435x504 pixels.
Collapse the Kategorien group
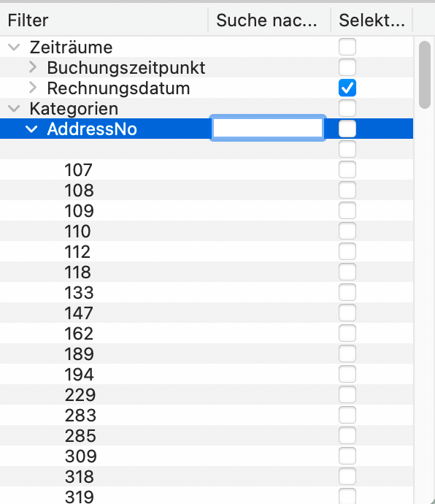pos(14,108)
